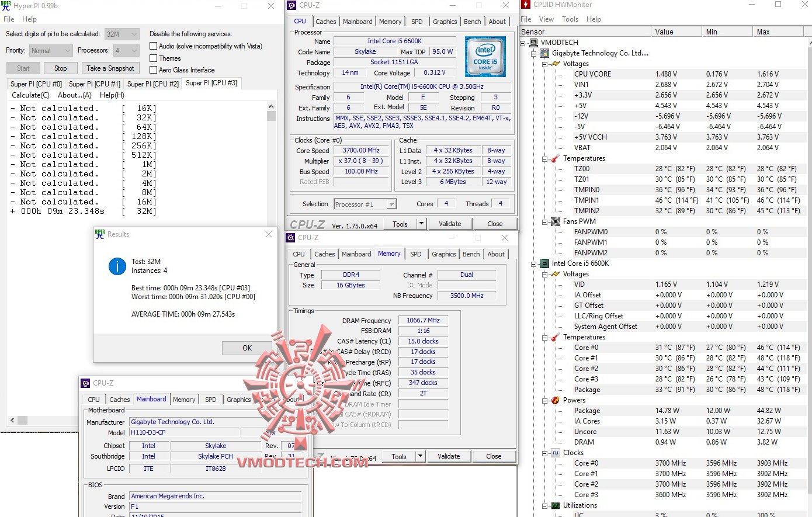Click the H110-D3-CF motherboard model field
Image resolution: width=812 pixels, height=517 pixels.
point(185,433)
